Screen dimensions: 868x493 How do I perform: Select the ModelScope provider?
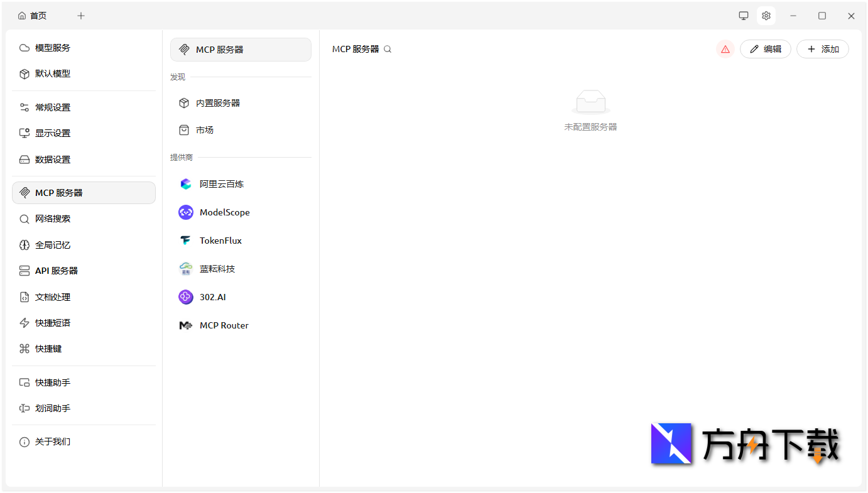(224, 212)
